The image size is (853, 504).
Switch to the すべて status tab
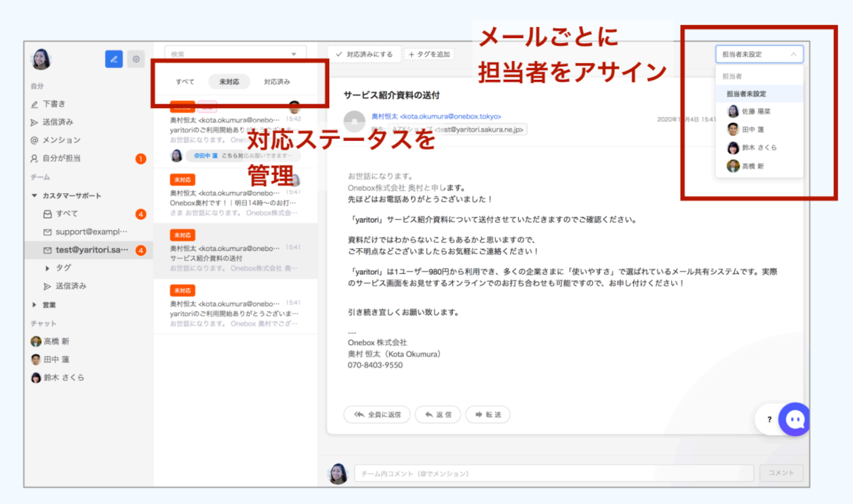(x=184, y=82)
